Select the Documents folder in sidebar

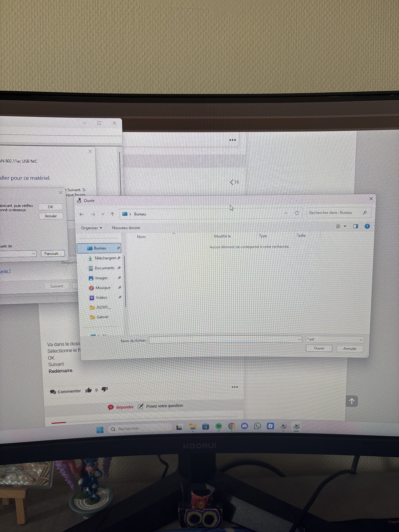[104, 268]
